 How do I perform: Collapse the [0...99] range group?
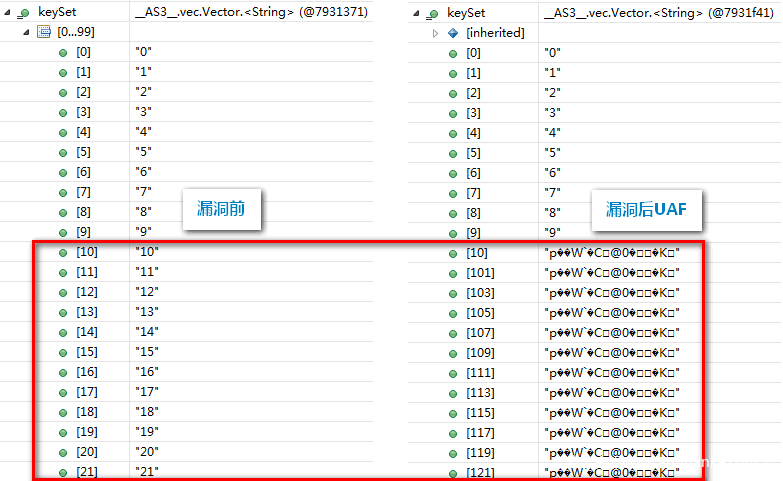tap(26, 32)
